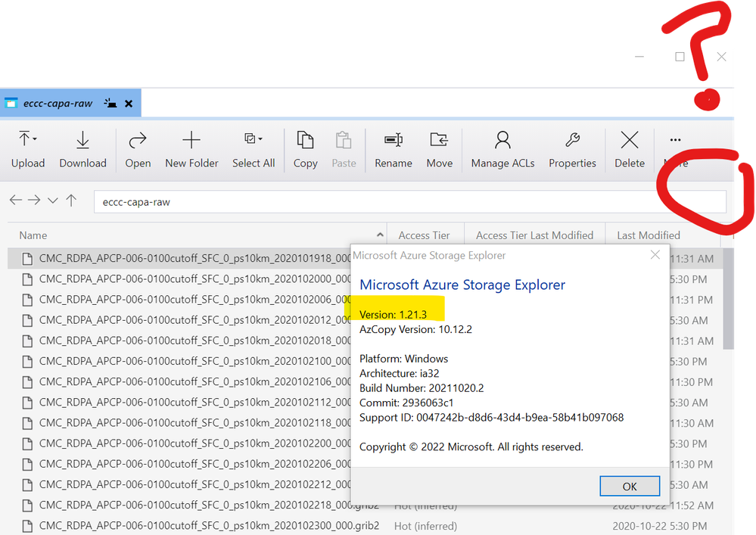Select file ending 2020102300_000.grib2
The height and width of the screenshot is (535, 756).
point(201,525)
